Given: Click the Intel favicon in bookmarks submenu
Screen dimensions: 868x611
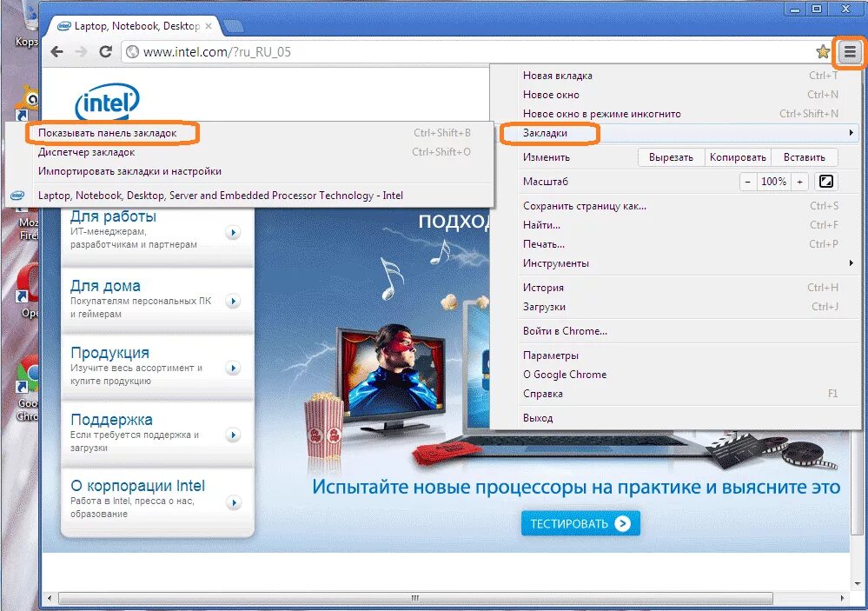Looking at the screenshot, I should click(x=17, y=196).
